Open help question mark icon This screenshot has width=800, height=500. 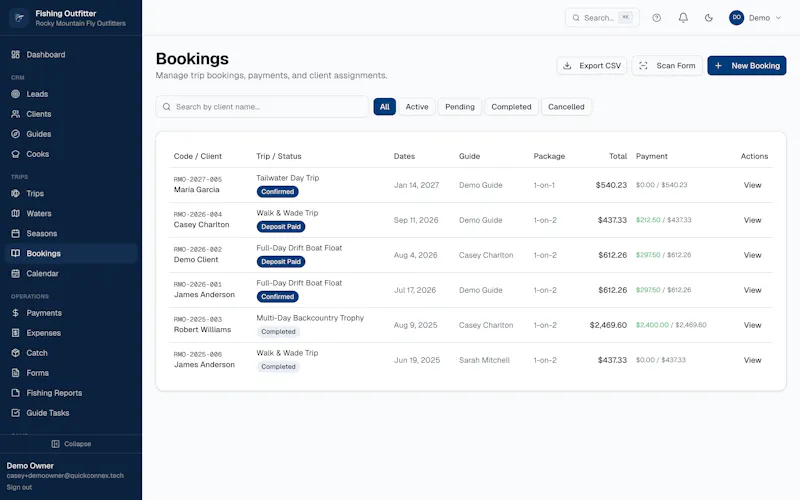[657, 18]
